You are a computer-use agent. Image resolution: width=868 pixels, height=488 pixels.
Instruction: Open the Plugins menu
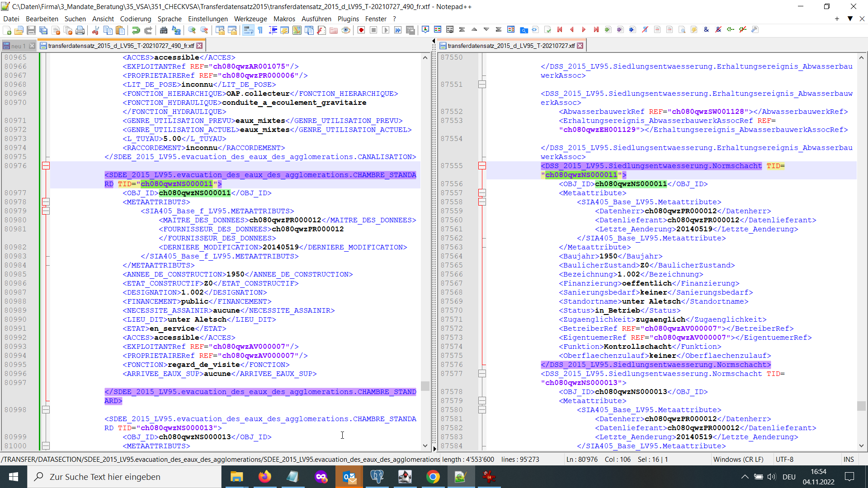tap(348, 19)
